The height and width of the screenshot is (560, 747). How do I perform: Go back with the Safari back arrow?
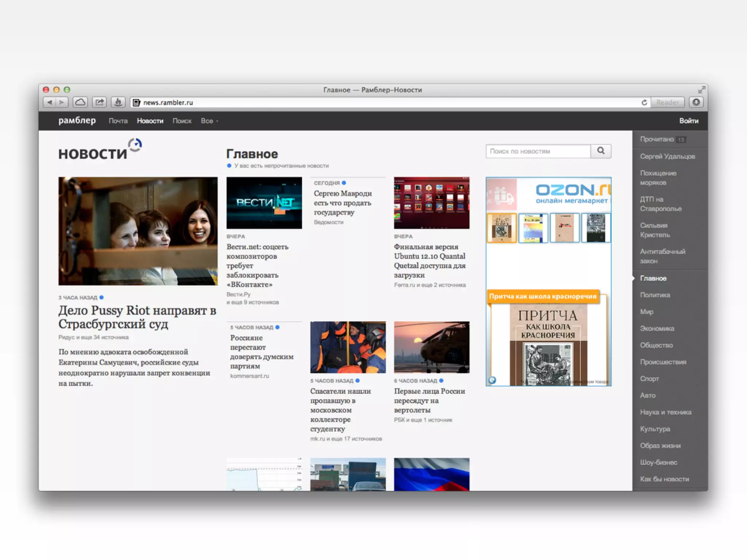tap(50, 102)
